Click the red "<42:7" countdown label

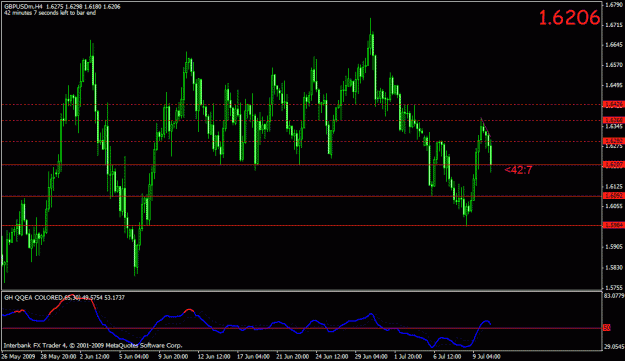518,170
